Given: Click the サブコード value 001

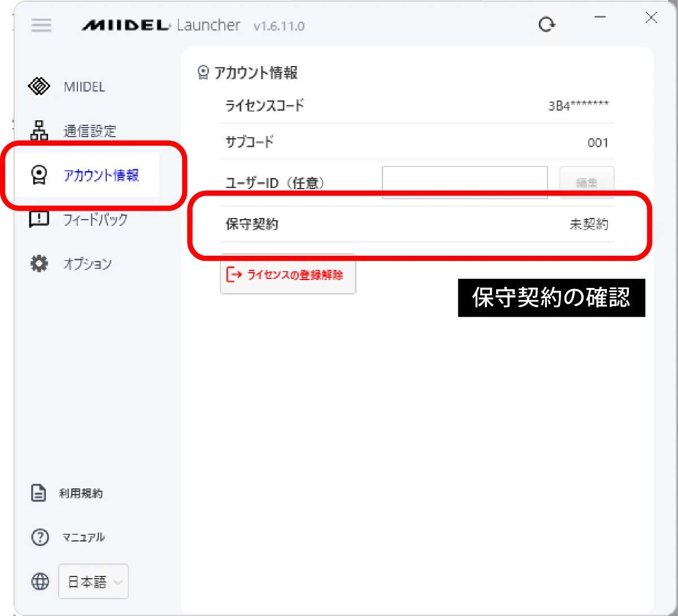Looking at the screenshot, I should coord(598,142).
